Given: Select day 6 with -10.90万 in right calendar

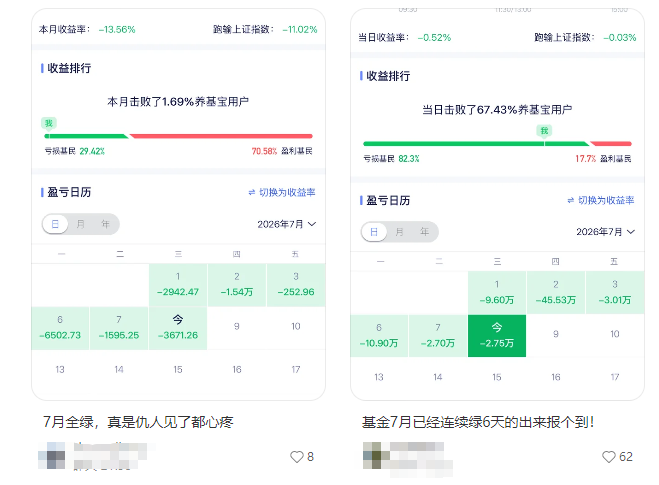Looking at the screenshot, I should (379, 336).
